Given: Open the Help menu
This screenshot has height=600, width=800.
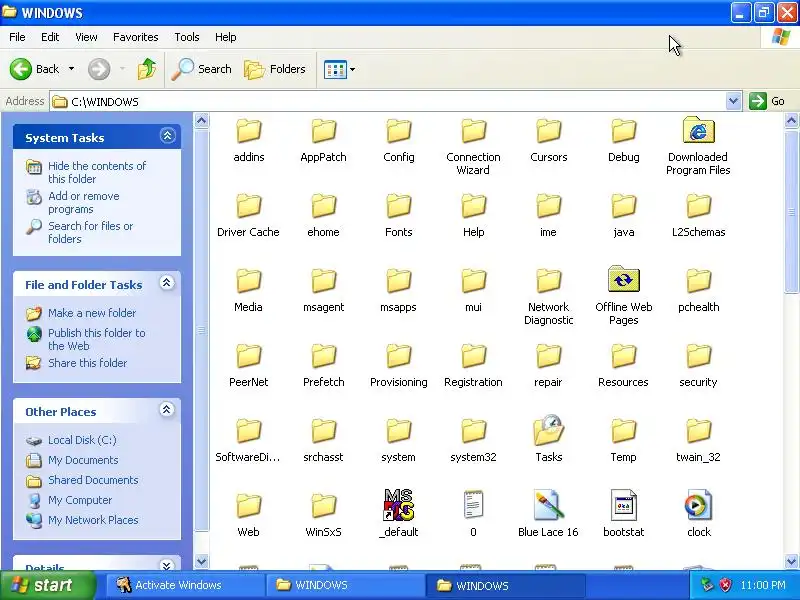Looking at the screenshot, I should 226,37.
